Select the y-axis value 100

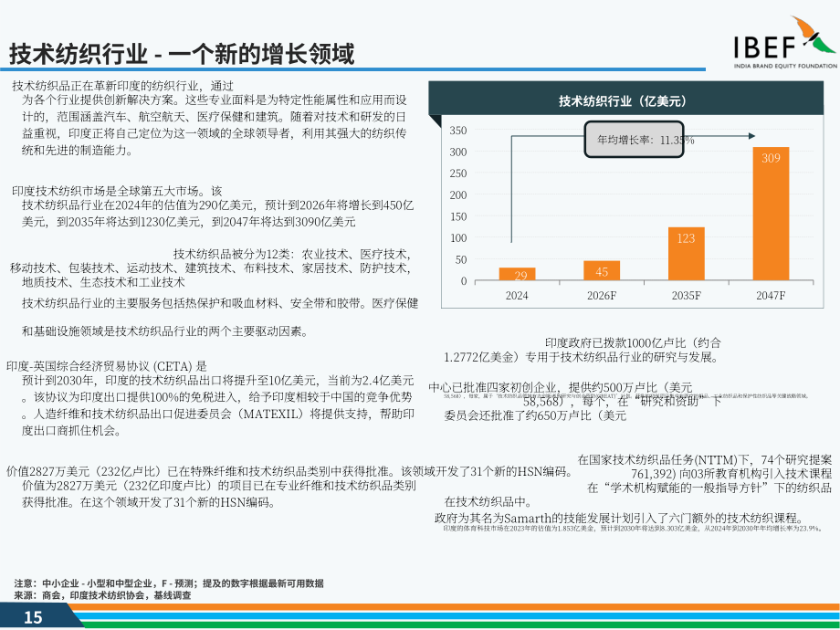458,238
